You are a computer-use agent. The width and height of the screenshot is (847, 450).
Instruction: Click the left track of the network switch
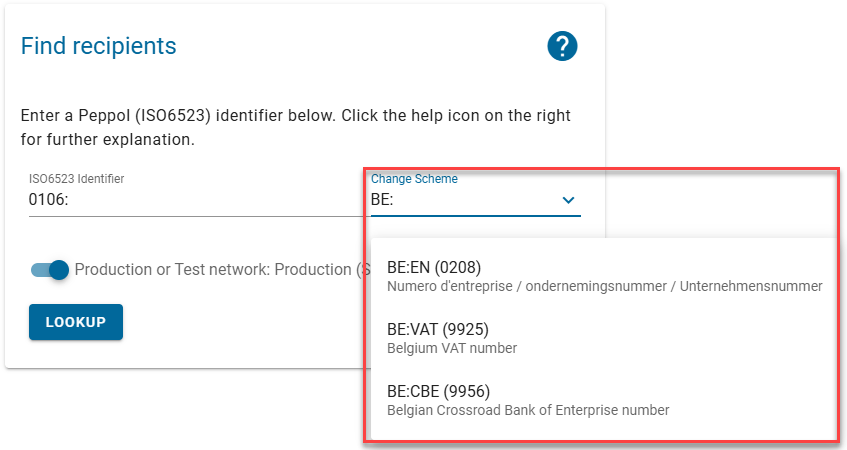[x=40, y=270]
